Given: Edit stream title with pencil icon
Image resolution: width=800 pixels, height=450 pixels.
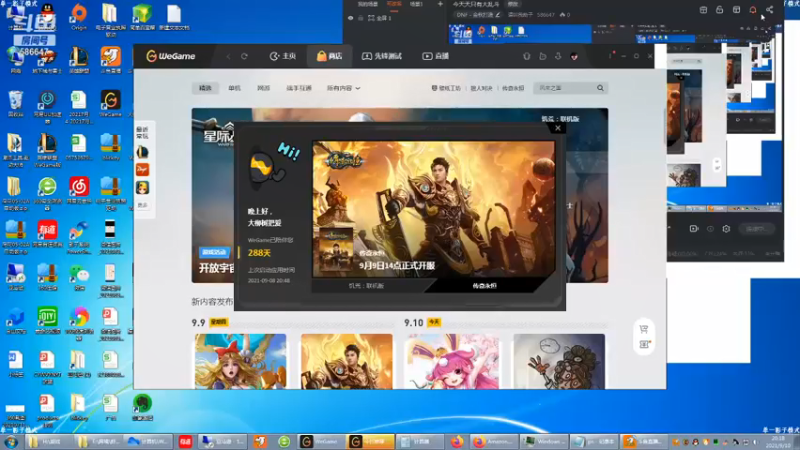Looking at the screenshot, I should (x=498, y=15).
